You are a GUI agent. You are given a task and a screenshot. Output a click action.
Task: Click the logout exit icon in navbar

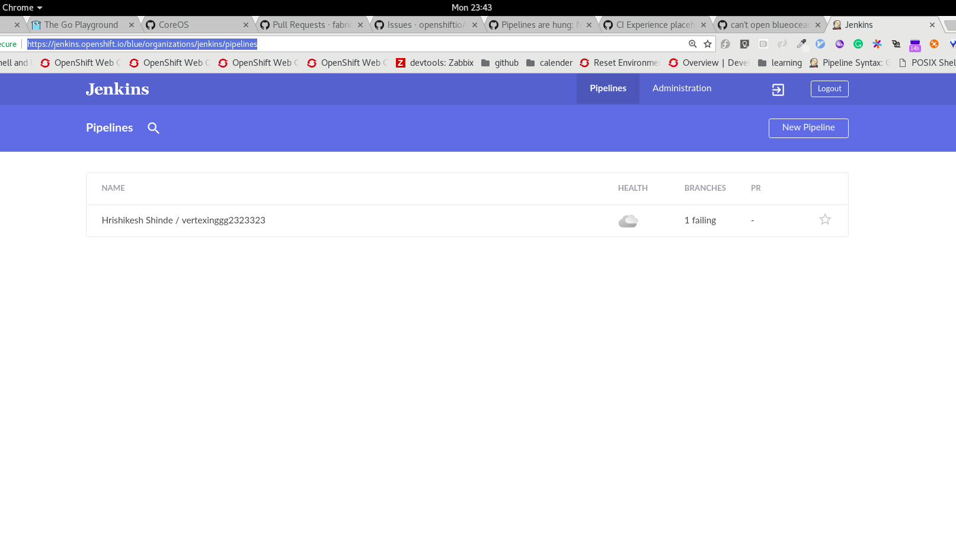(x=778, y=89)
